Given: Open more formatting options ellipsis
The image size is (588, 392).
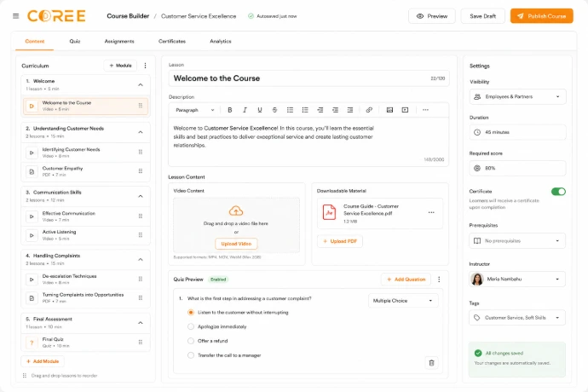Looking at the screenshot, I should coord(425,110).
